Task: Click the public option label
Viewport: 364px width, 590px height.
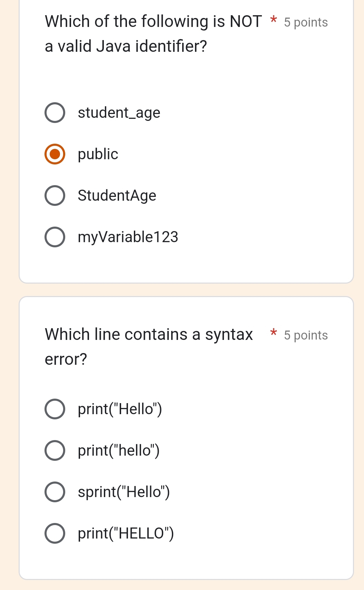Action: pos(98,154)
